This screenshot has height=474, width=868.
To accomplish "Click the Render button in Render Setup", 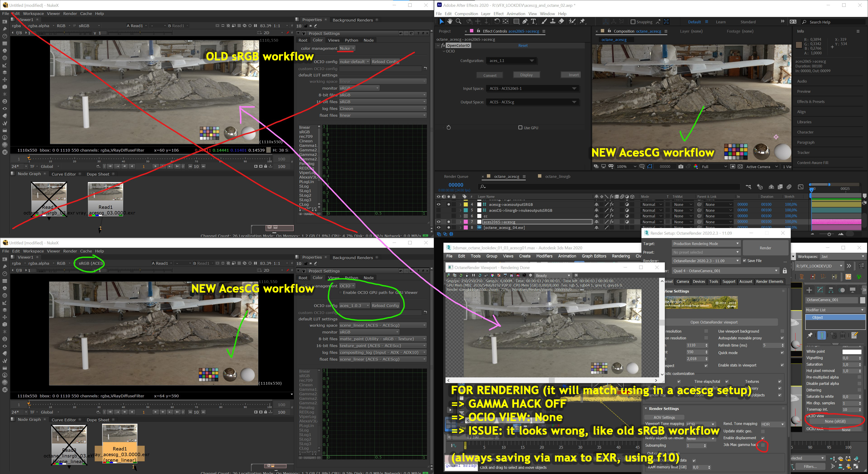I will pos(765,248).
